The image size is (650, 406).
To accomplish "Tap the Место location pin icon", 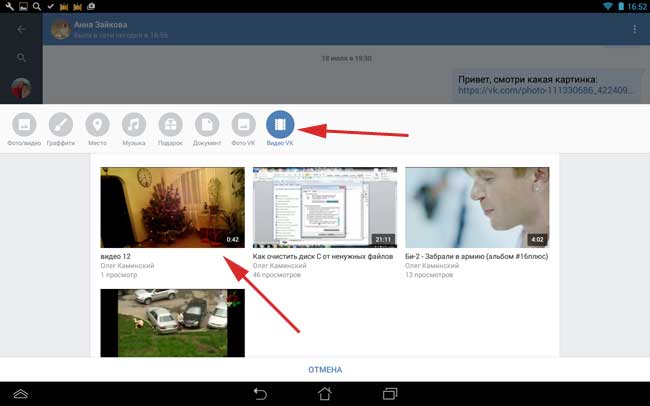I will coord(97,125).
